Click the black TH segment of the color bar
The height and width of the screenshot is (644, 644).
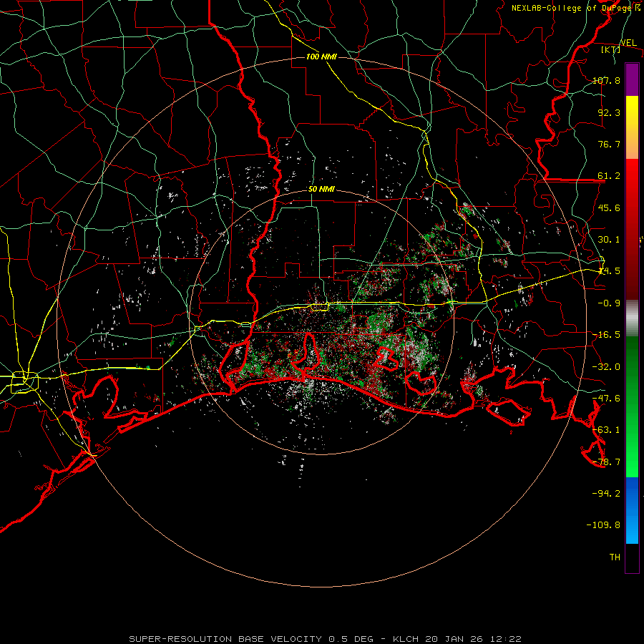click(632, 557)
